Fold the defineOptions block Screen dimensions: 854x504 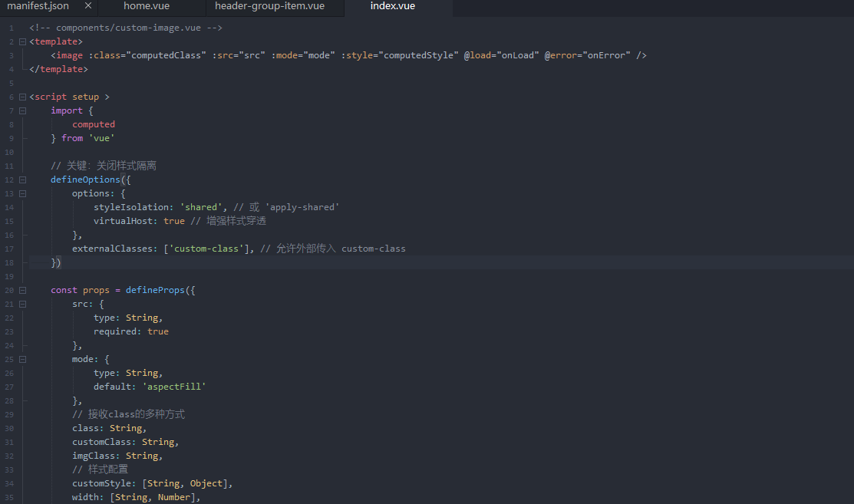(23, 180)
